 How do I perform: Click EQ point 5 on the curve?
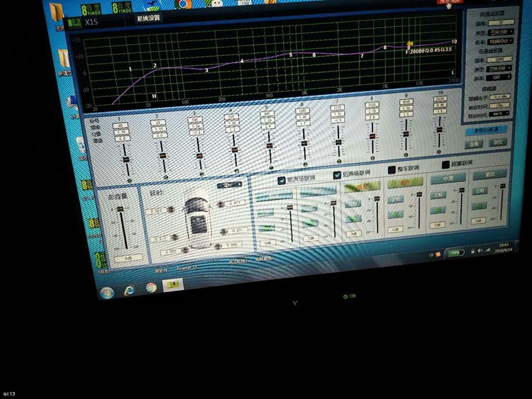tap(289, 55)
